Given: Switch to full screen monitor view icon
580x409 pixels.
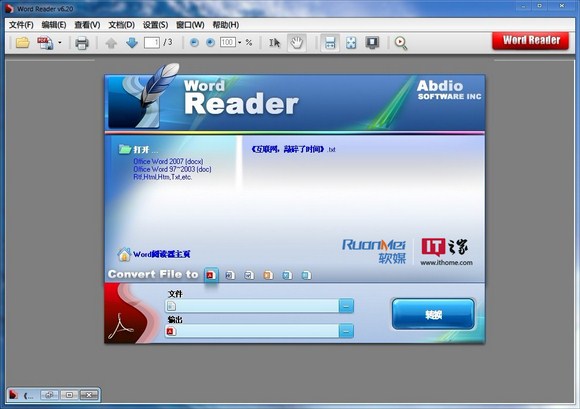Looking at the screenshot, I should coord(372,43).
